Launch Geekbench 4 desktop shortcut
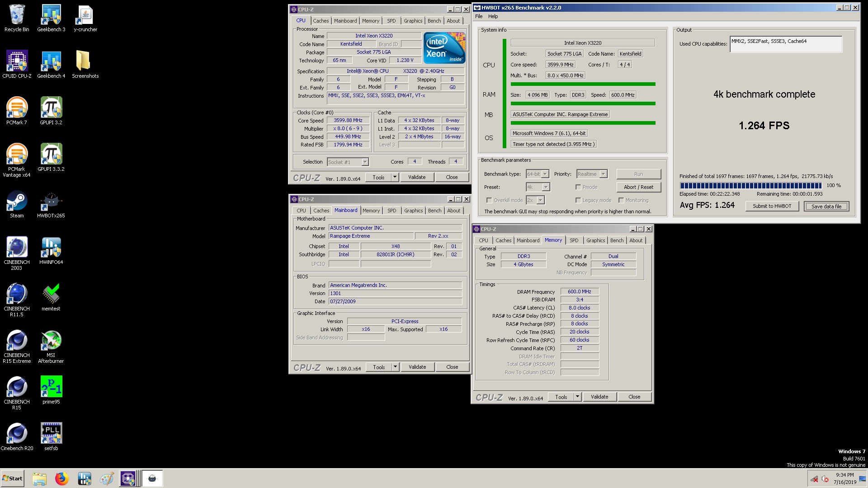 [x=51, y=65]
